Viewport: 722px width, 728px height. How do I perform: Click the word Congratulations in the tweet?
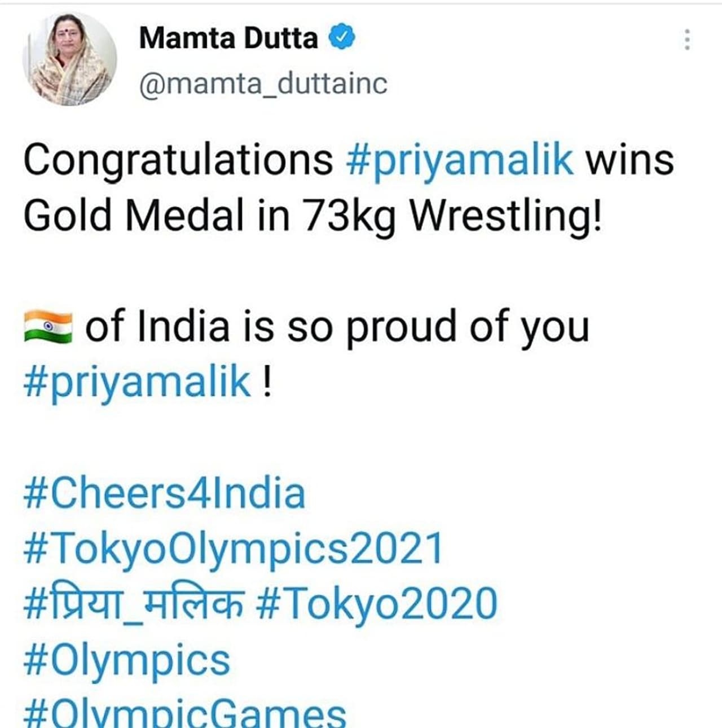click(x=178, y=160)
